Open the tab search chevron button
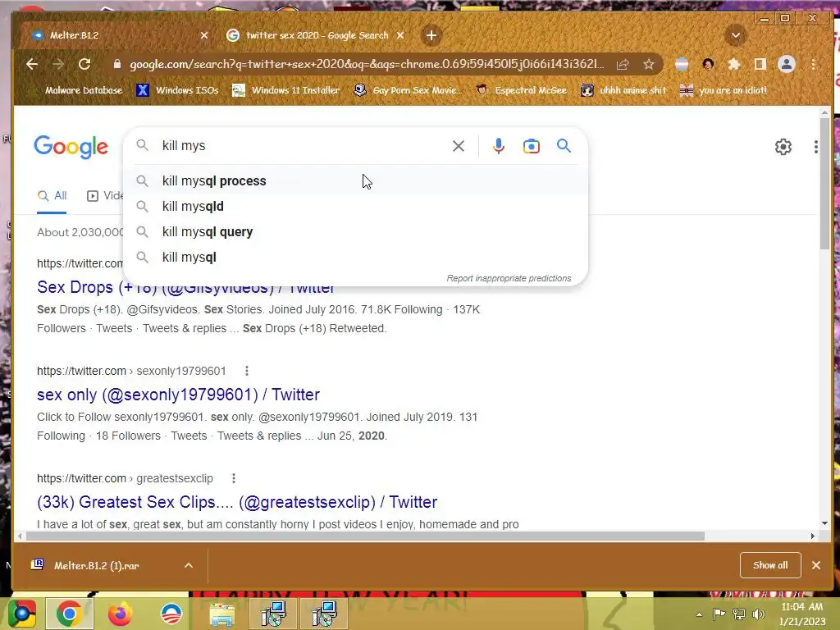Viewport: 840px width, 630px height. 736,35
